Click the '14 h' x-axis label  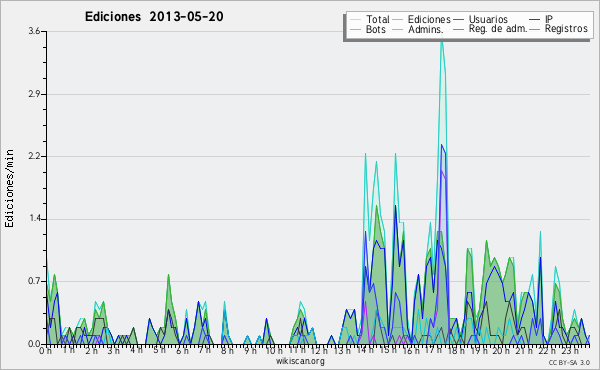365,350
